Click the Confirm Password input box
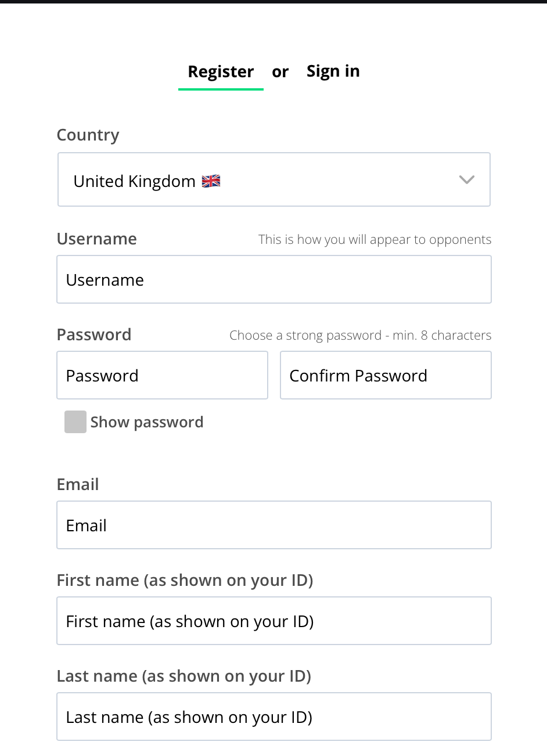547x756 pixels. pos(386,375)
